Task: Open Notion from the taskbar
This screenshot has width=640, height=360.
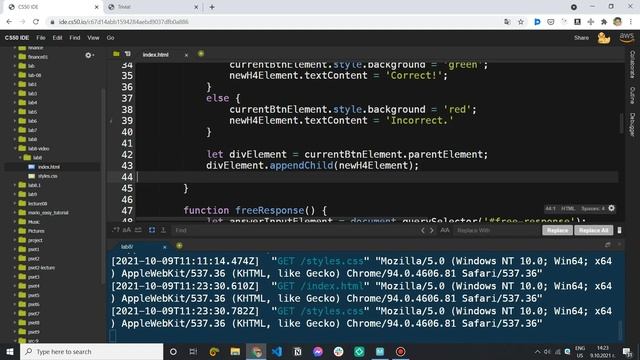Action: 298,351
